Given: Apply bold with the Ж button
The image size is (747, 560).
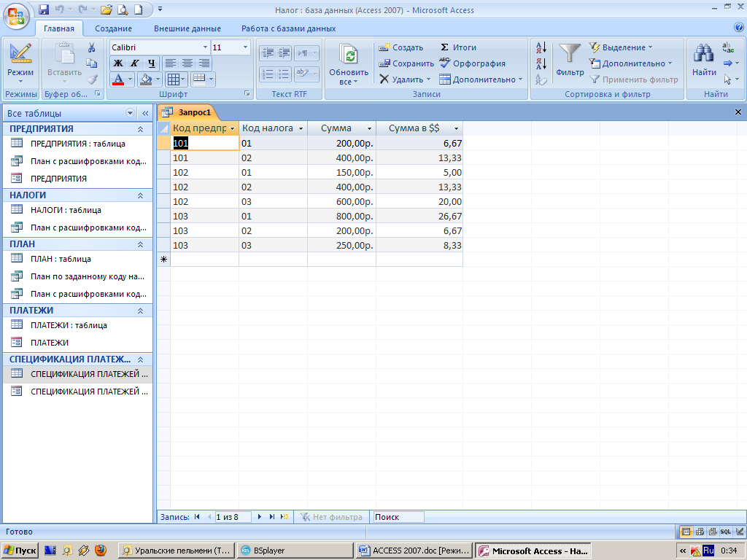Looking at the screenshot, I should [117, 63].
